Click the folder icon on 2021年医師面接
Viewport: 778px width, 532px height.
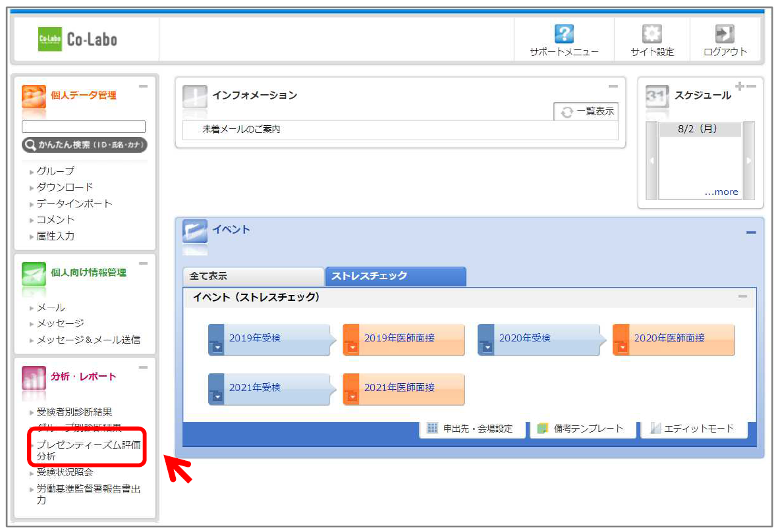point(352,396)
